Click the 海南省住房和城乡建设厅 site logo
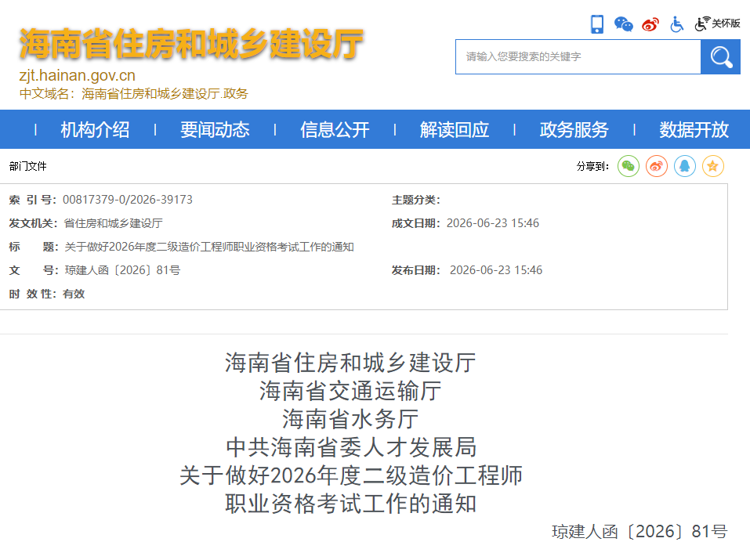Viewport: 750px width, 560px height. pyautogui.click(x=191, y=44)
